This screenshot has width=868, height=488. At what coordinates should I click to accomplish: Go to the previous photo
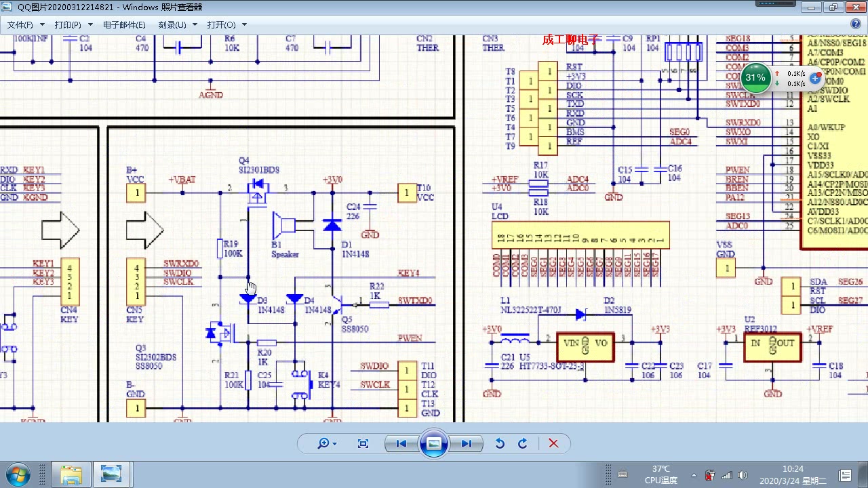click(401, 443)
